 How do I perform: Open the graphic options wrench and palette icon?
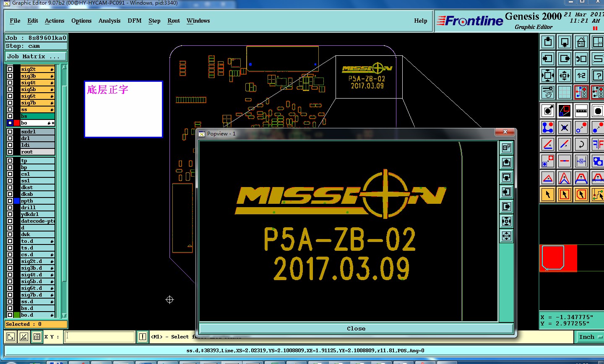548,92
